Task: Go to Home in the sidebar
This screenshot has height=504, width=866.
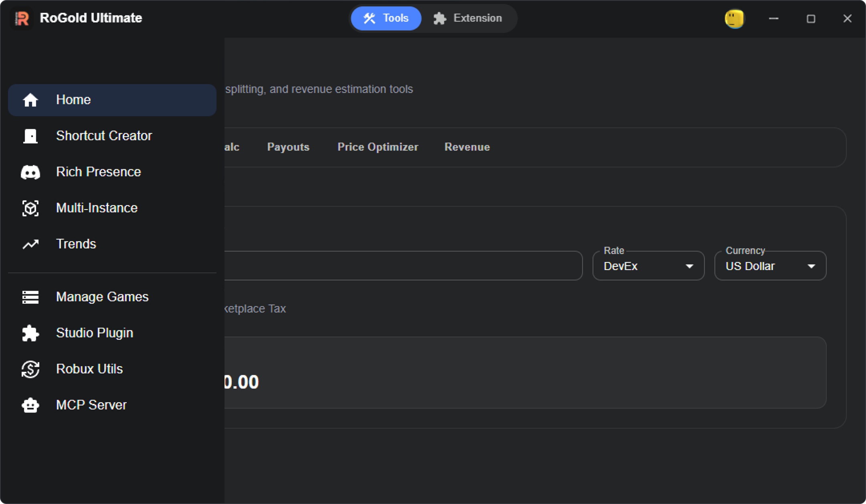Action: (x=112, y=100)
